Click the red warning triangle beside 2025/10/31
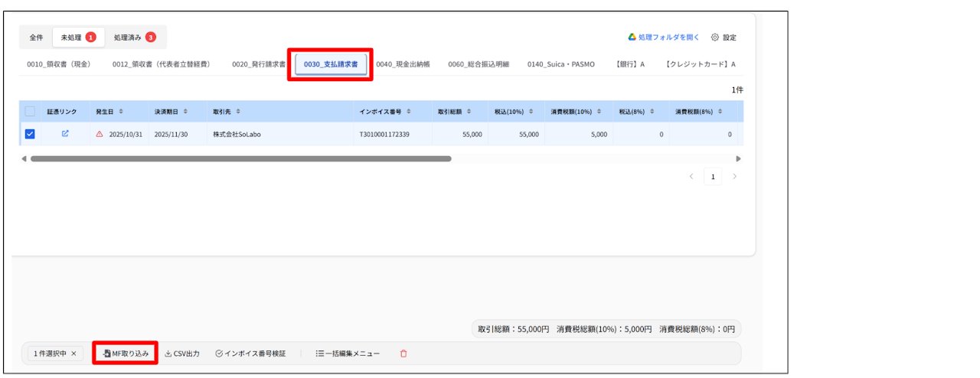The image size is (980, 378). [100, 134]
